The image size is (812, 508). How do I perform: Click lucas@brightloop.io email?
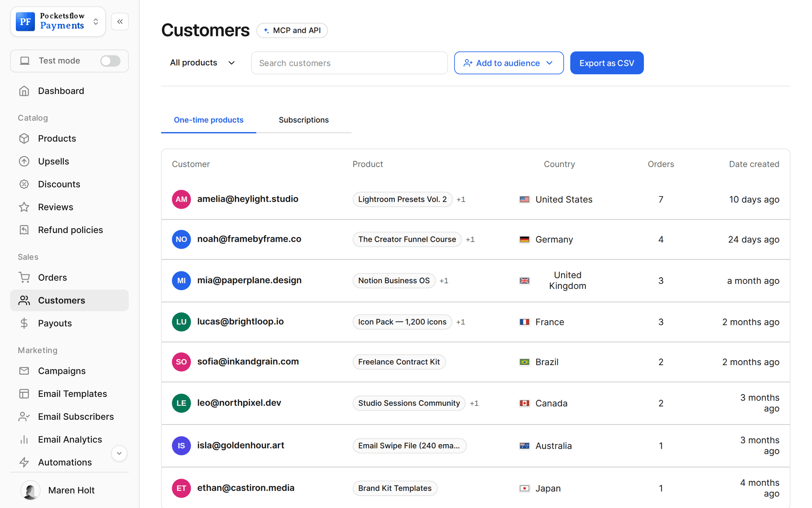pos(240,321)
